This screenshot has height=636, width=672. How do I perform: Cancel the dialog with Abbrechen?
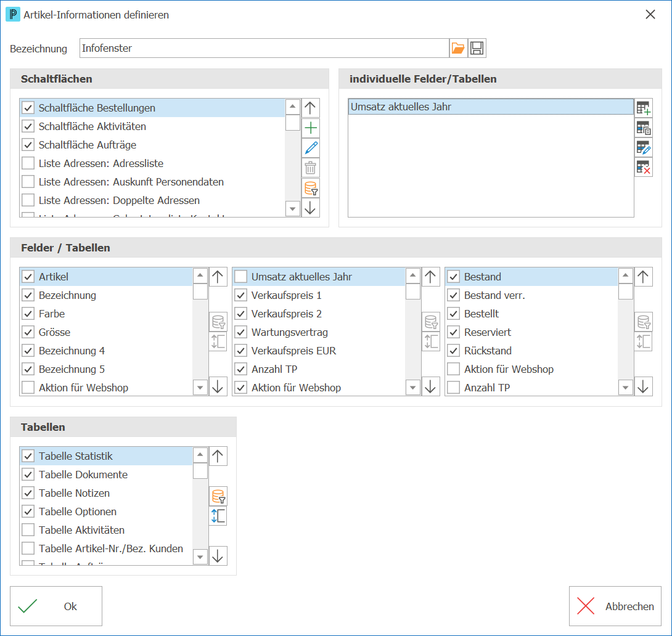[x=615, y=606]
